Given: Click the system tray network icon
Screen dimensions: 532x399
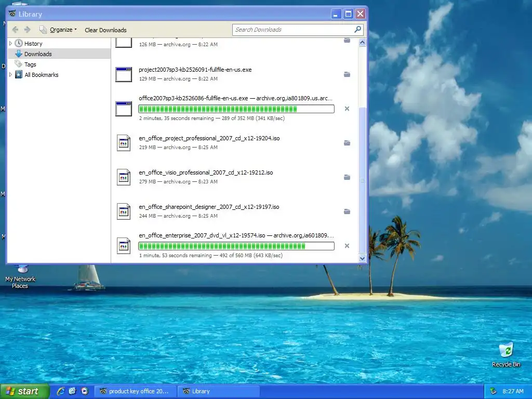Looking at the screenshot, I should (494, 391).
